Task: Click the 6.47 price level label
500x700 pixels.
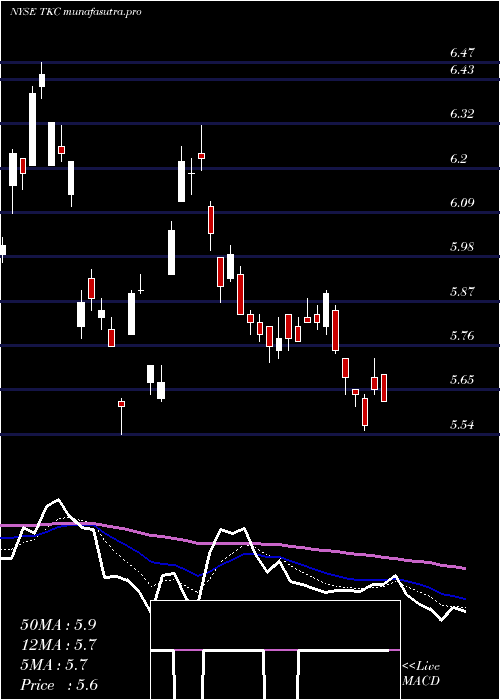Action: [x=462, y=53]
